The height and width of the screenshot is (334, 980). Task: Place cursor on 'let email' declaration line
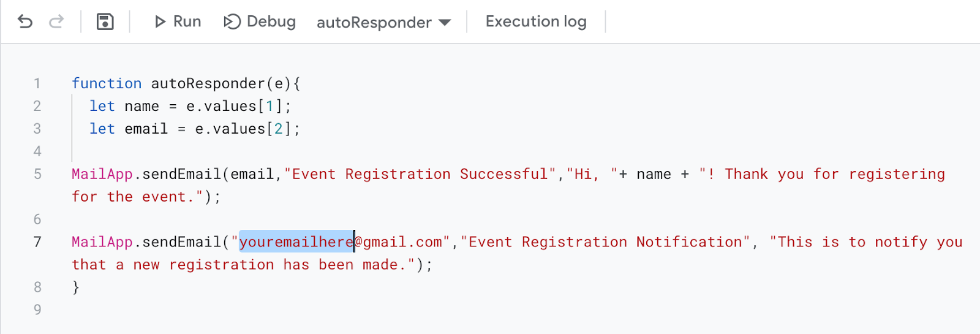pos(195,129)
